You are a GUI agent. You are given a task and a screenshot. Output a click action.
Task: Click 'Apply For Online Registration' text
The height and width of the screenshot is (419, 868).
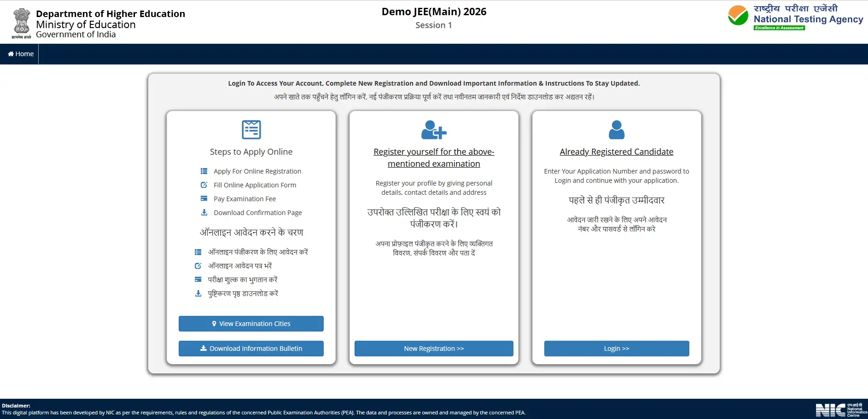257,171
